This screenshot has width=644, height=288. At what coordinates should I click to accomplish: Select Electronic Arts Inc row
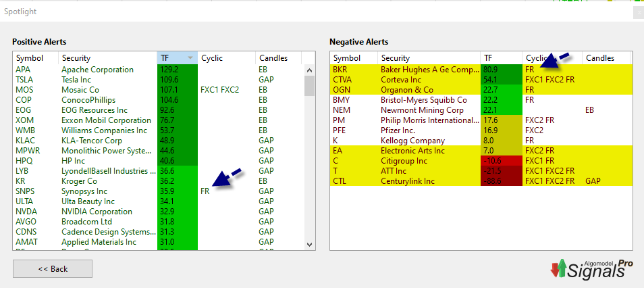(x=481, y=151)
